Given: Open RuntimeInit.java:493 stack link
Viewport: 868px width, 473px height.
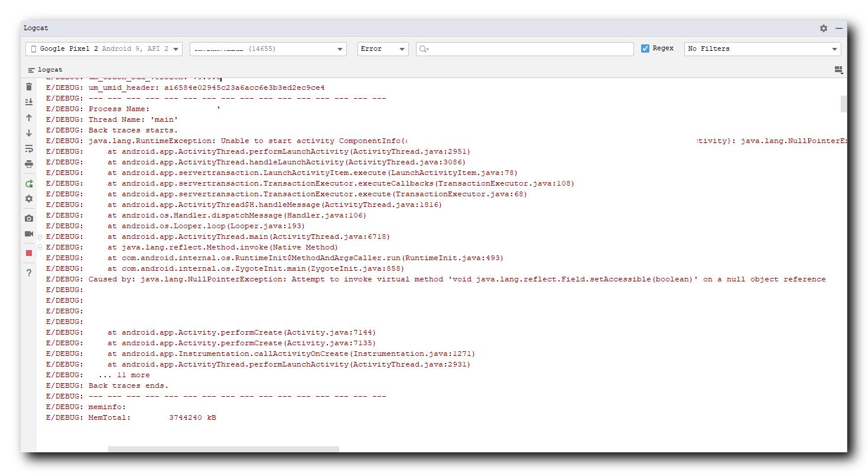Looking at the screenshot, I should click(451, 258).
